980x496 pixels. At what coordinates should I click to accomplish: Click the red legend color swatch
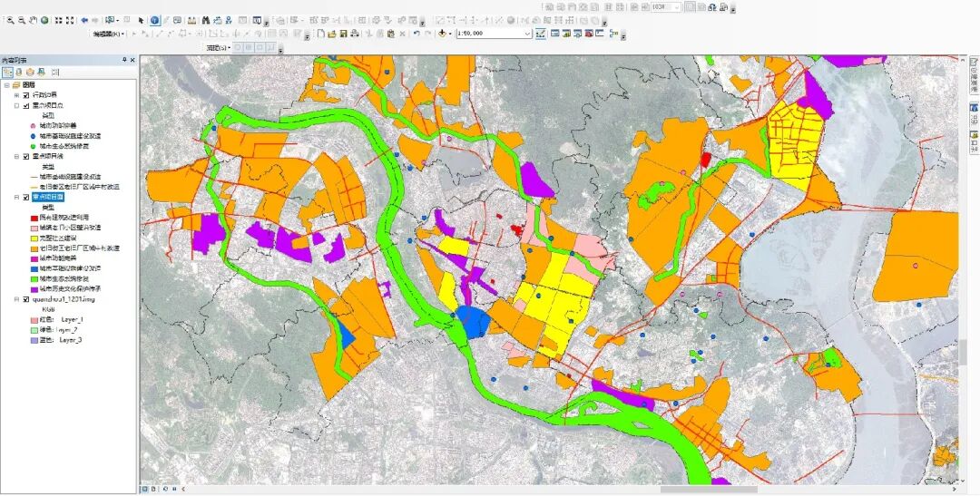click(x=33, y=218)
